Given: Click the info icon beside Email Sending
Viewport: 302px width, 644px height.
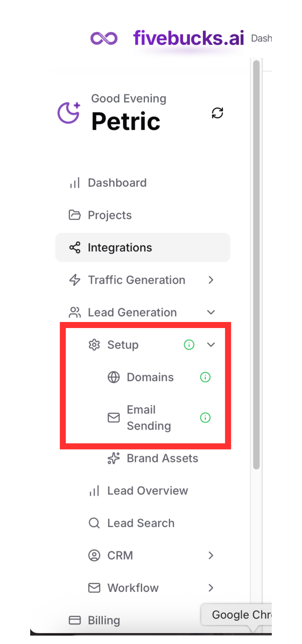Looking at the screenshot, I should point(205,418).
